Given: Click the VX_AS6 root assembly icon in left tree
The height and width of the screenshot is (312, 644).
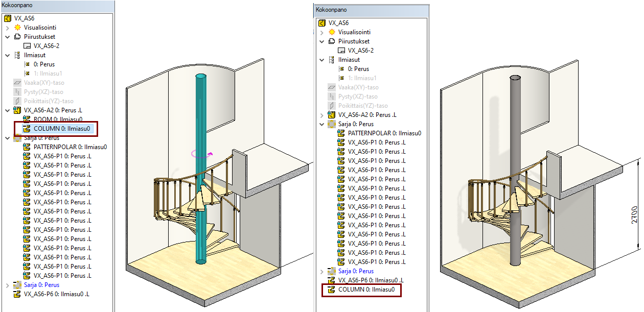Looking at the screenshot, I should tap(8, 18).
